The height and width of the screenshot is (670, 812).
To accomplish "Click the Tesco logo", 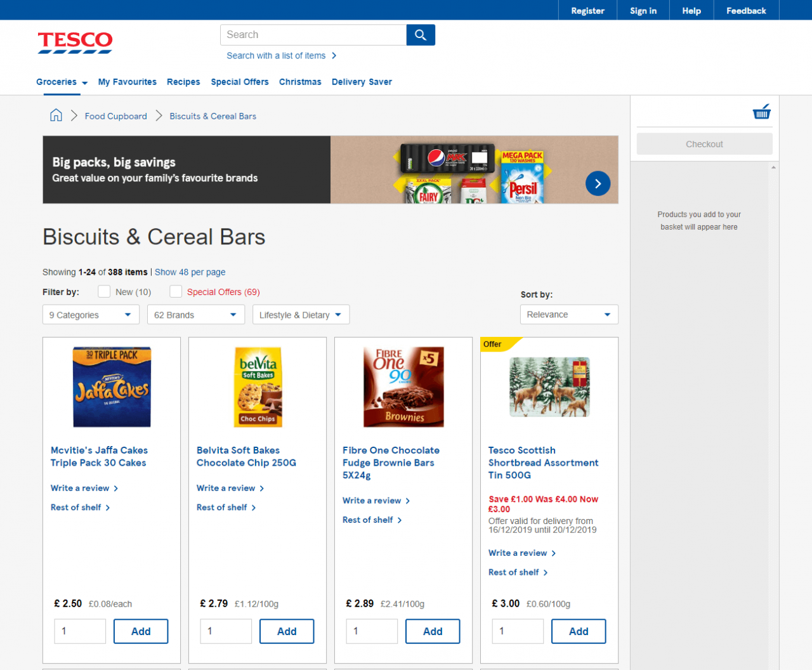I will [x=75, y=42].
